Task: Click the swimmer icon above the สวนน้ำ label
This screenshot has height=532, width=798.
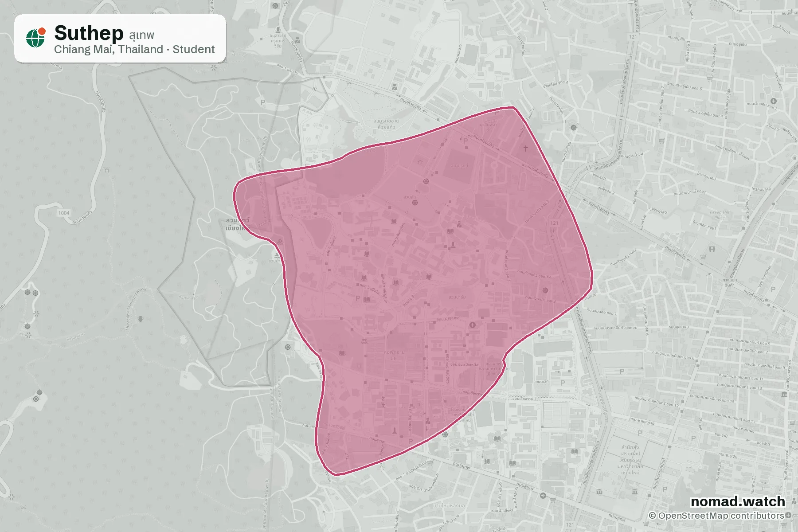Action: 277,255
